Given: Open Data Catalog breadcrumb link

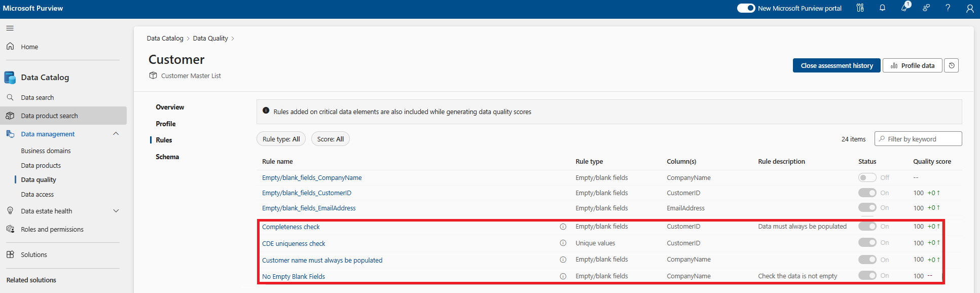Looking at the screenshot, I should [x=165, y=38].
